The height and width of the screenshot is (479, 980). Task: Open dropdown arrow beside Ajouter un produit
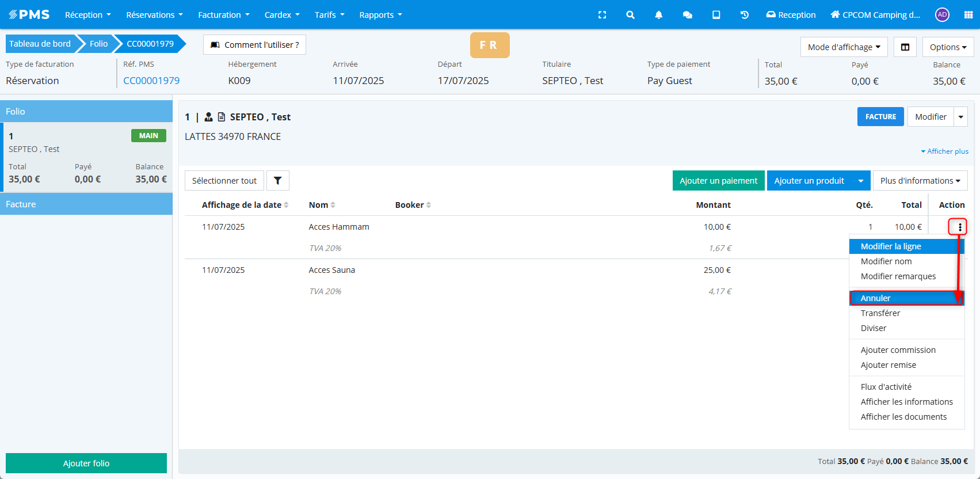coord(860,181)
